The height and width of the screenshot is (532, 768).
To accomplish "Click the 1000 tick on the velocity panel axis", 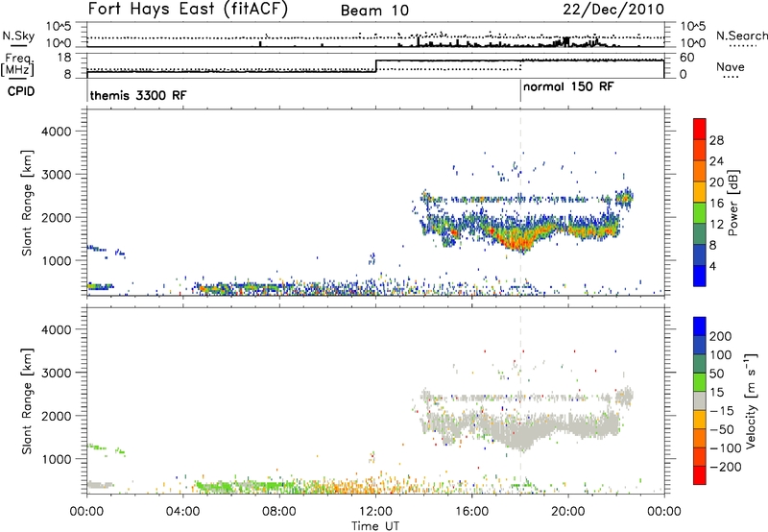I will (57, 459).
